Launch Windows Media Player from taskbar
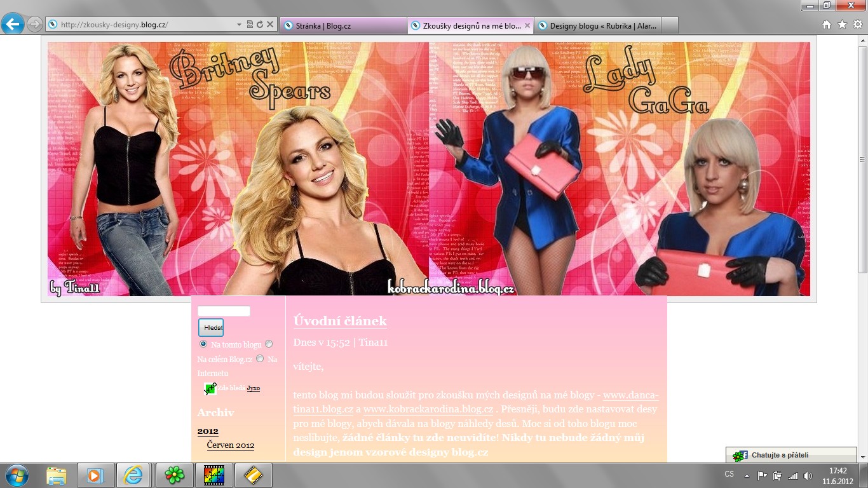The height and width of the screenshot is (488, 868). [95, 475]
